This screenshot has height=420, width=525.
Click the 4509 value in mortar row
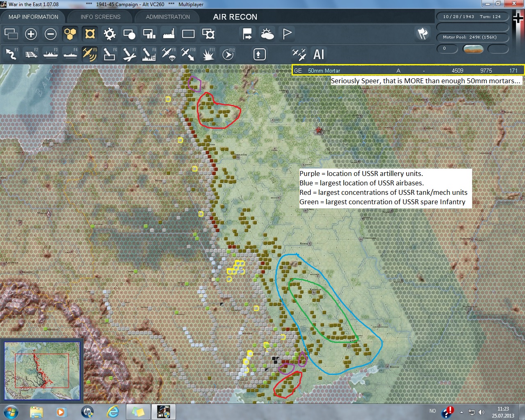[x=457, y=71]
